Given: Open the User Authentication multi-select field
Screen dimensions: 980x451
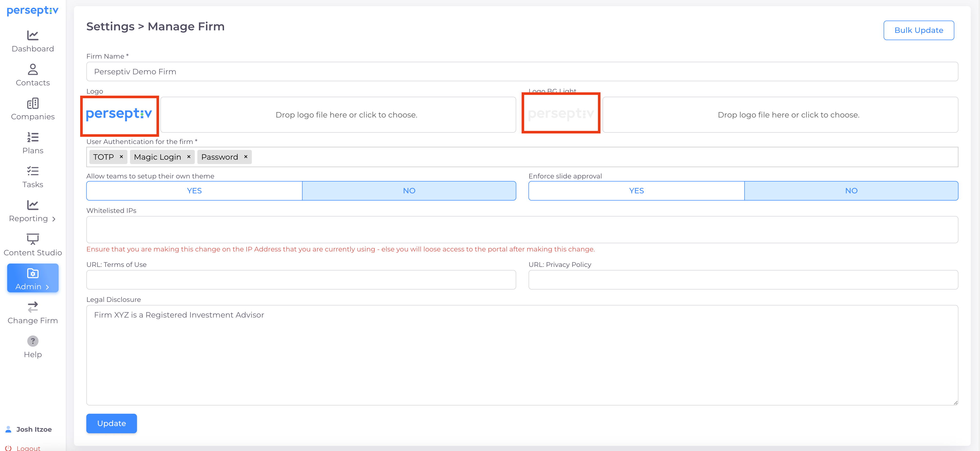Looking at the screenshot, I should point(571,157).
